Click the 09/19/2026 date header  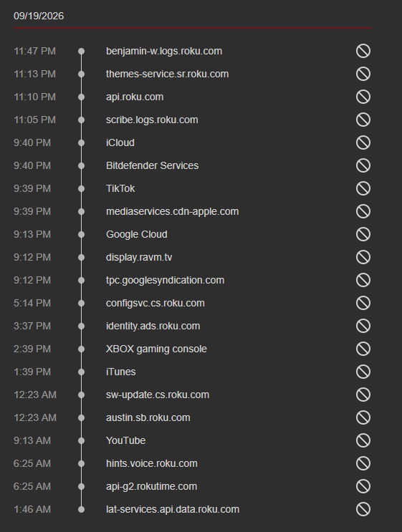point(39,16)
